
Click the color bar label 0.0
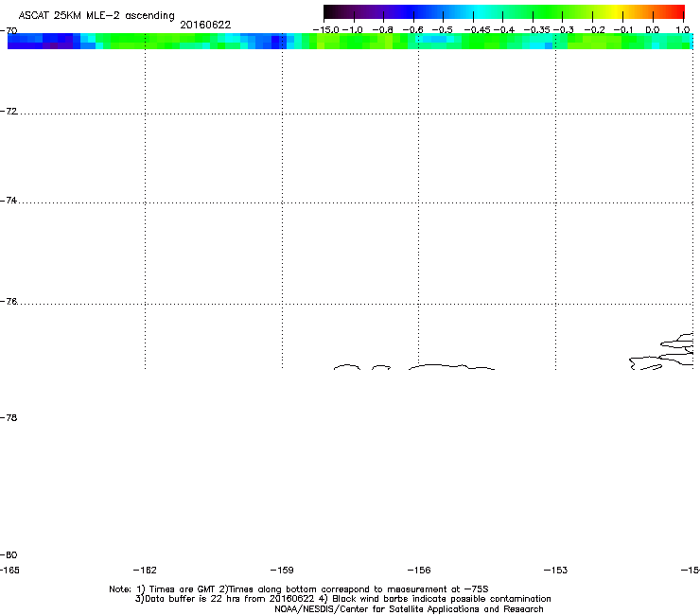pos(653,30)
